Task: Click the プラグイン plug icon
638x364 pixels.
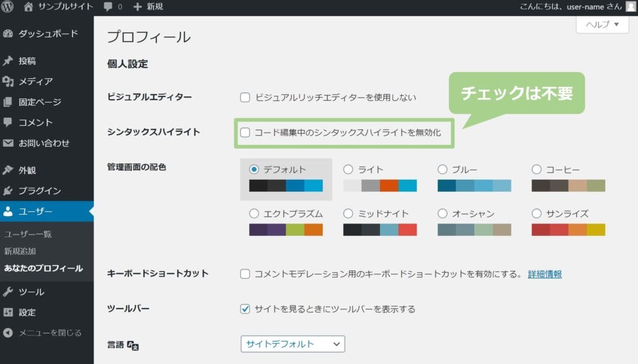Action: click(x=8, y=191)
